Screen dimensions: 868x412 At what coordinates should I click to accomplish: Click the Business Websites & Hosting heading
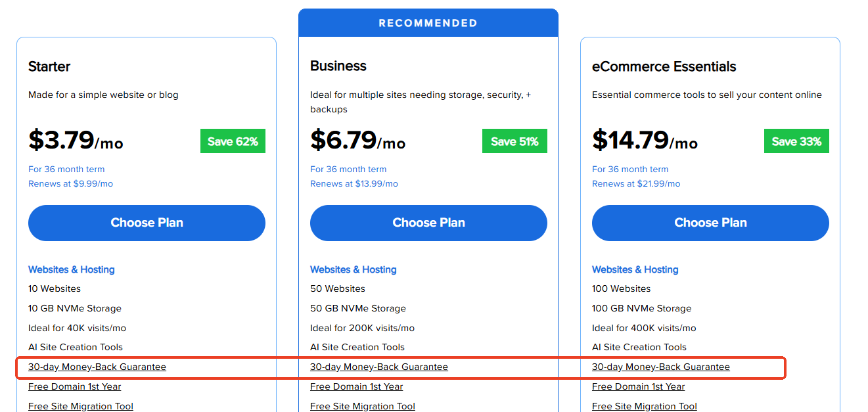354,269
